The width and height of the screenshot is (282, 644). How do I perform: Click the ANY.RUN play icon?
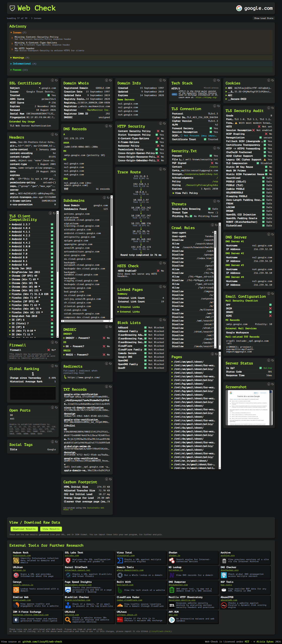[172, 620]
